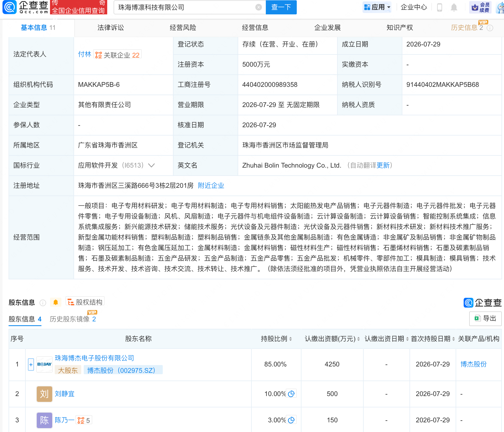View 付林's 关联企业 22 list
Image resolution: width=504 pixels, height=432 pixels.
[x=117, y=55]
